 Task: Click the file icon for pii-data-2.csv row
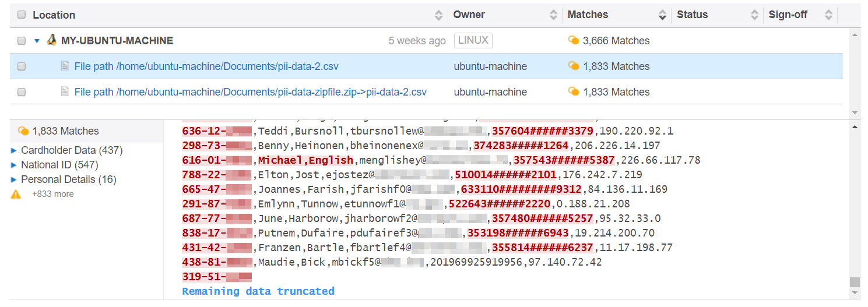65,66
